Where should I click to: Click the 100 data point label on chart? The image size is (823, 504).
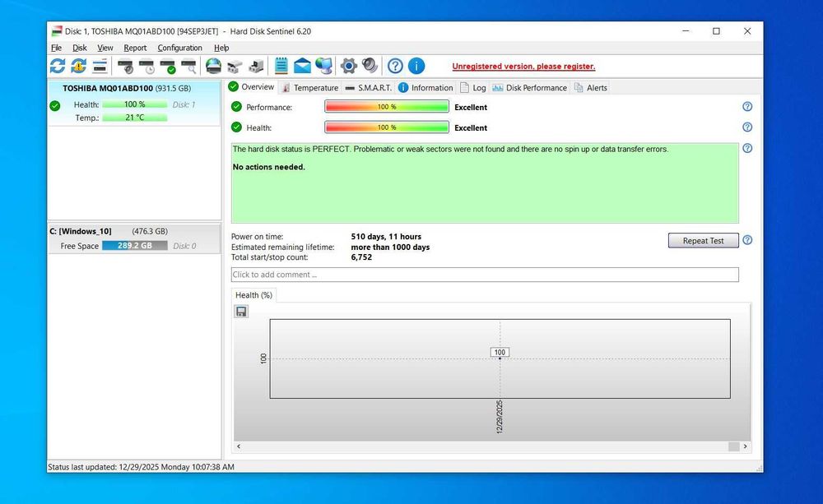[x=500, y=353]
